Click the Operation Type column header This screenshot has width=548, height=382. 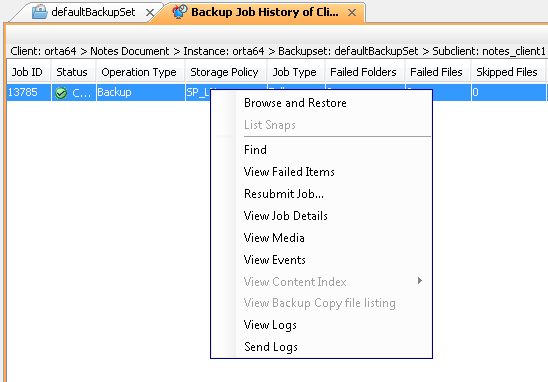click(x=140, y=72)
